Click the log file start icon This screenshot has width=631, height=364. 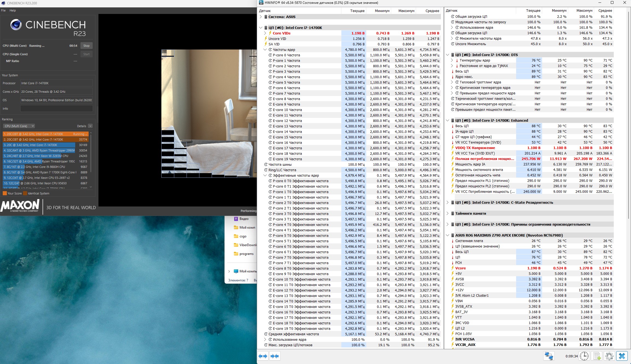(x=597, y=356)
